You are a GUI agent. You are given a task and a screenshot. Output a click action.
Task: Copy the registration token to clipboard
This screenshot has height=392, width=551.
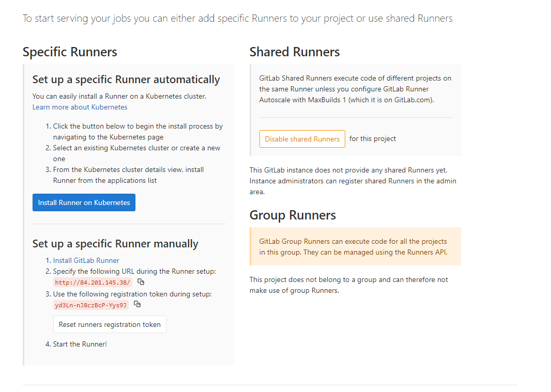point(137,305)
